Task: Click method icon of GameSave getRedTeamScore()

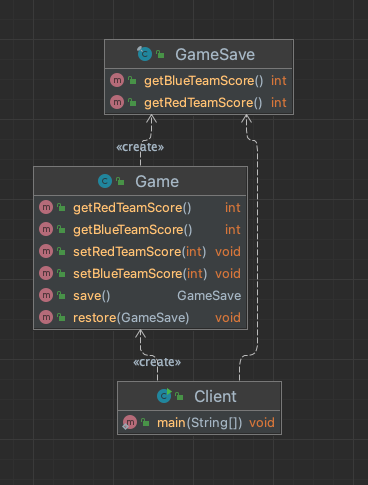Action: tap(117, 102)
